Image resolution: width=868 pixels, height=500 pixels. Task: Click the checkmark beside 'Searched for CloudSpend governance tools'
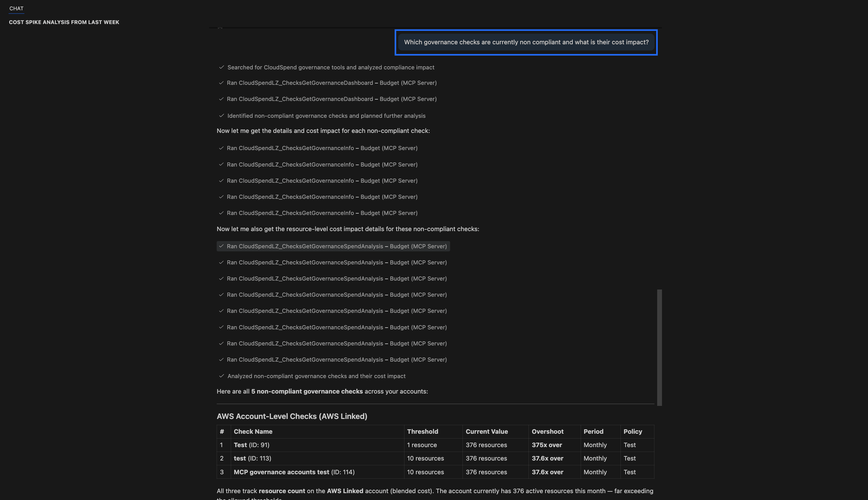221,67
